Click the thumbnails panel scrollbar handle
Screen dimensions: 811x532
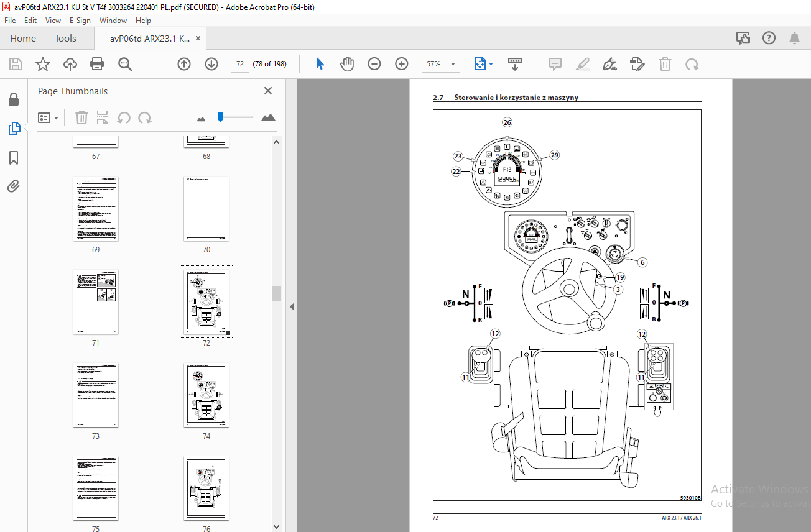pyautogui.click(x=277, y=294)
